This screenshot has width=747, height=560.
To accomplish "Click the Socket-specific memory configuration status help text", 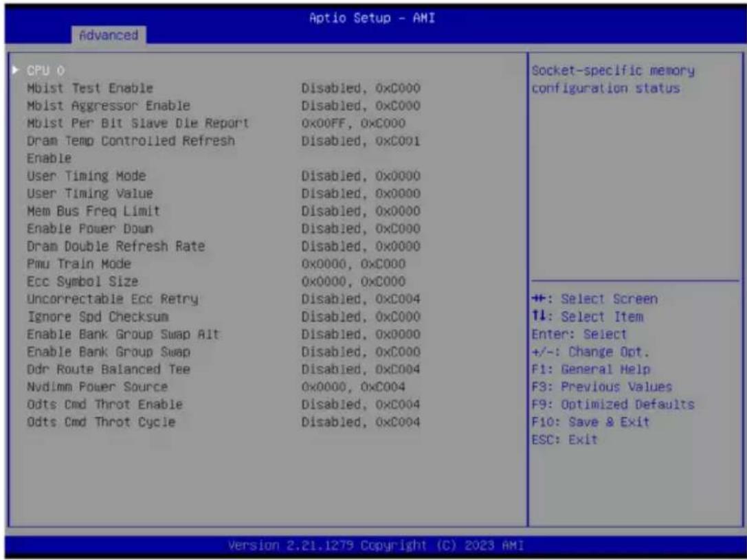I will pos(613,80).
